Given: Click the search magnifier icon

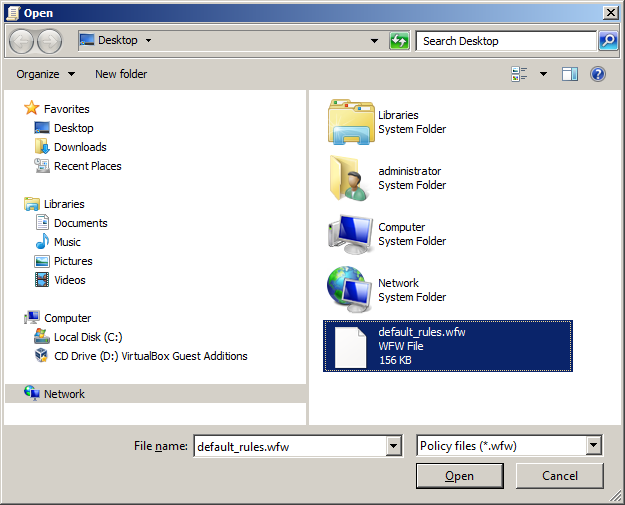Looking at the screenshot, I should coord(608,41).
